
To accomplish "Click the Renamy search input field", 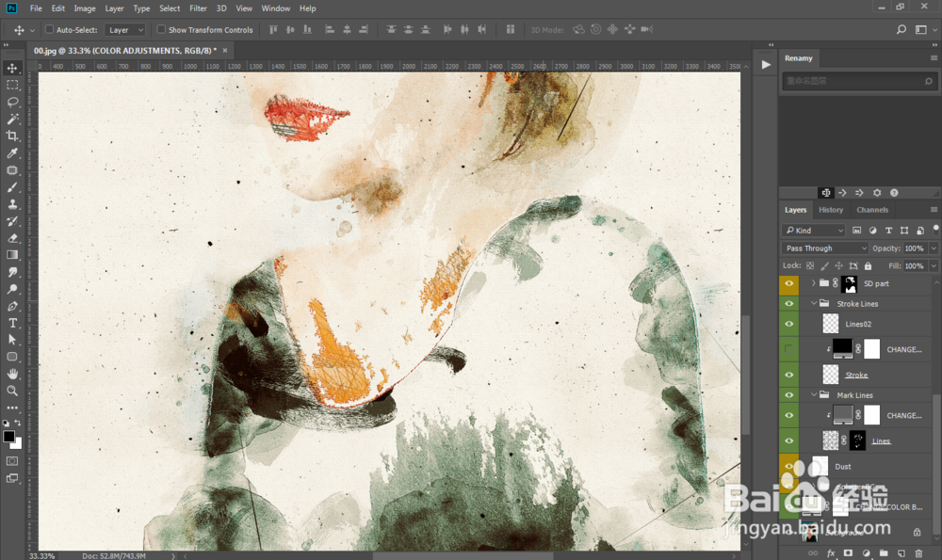I will (858, 81).
